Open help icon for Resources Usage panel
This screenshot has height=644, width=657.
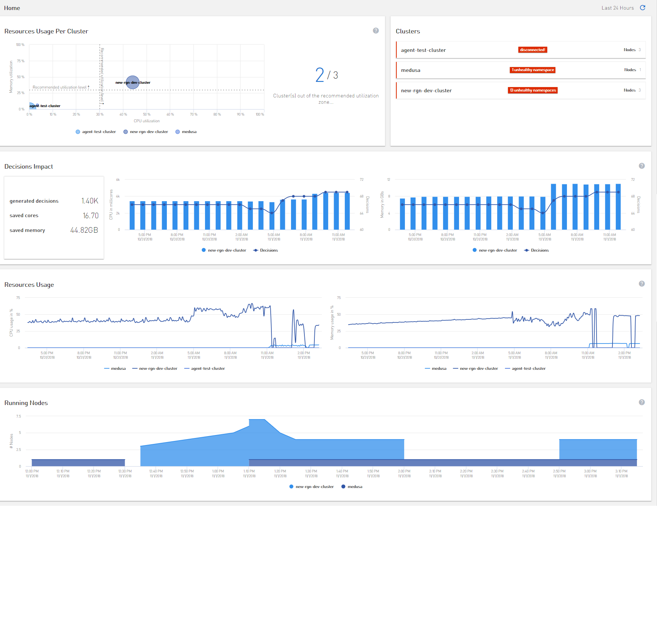642,284
